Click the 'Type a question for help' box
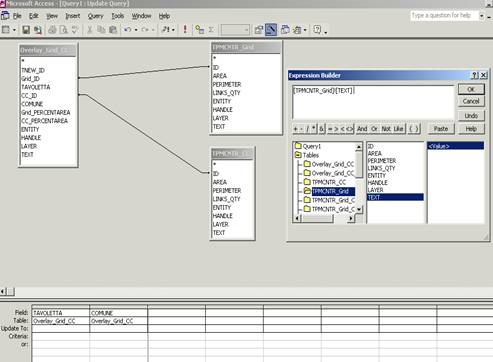 coord(444,16)
